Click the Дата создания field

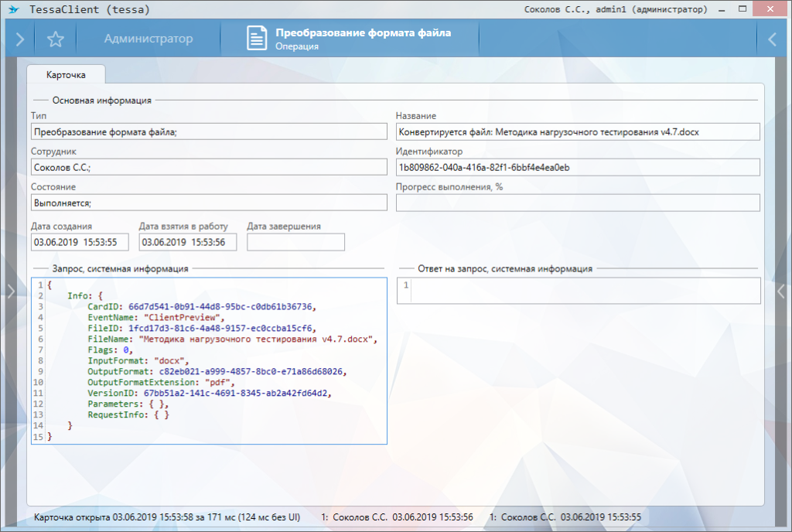point(80,242)
